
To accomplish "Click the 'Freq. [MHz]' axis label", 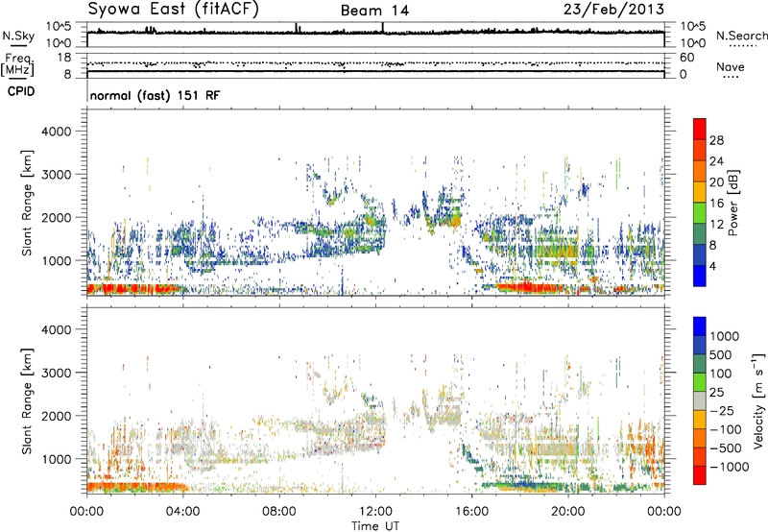I will (17, 65).
